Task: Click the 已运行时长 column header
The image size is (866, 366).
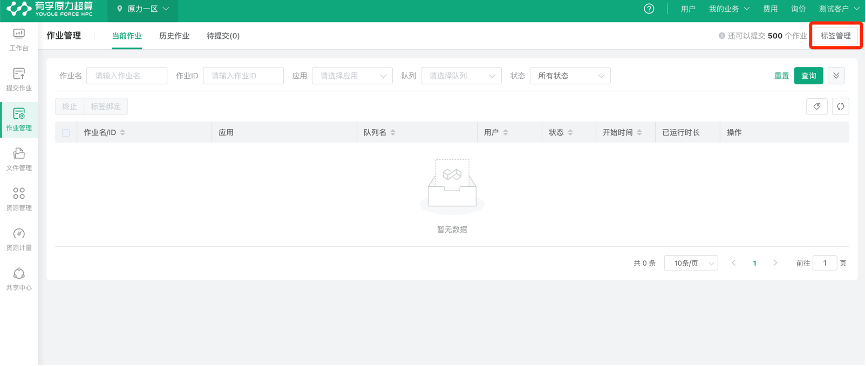Action: (x=681, y=133)
